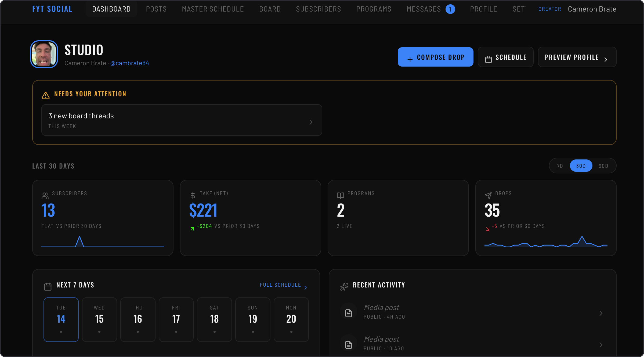Click the chevron on Preview Profile
This screenshot has height=357, width=644.
606,60
